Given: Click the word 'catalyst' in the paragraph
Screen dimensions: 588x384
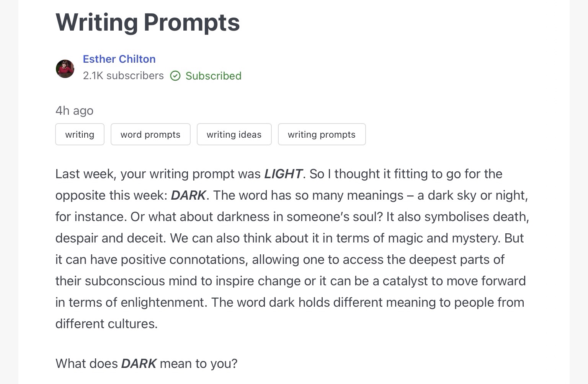Looking at the screenshot, I should click(405, 281).
